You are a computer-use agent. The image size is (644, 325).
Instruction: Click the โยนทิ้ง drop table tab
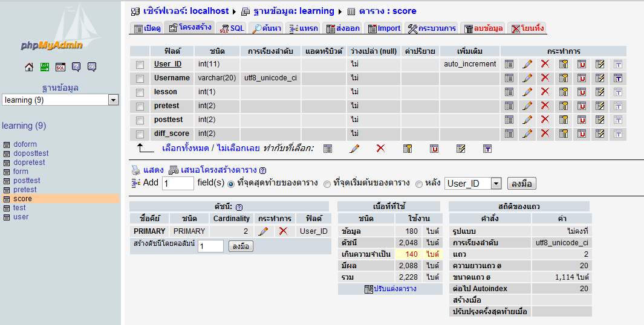pyautogui.click(x=527, y=28)
